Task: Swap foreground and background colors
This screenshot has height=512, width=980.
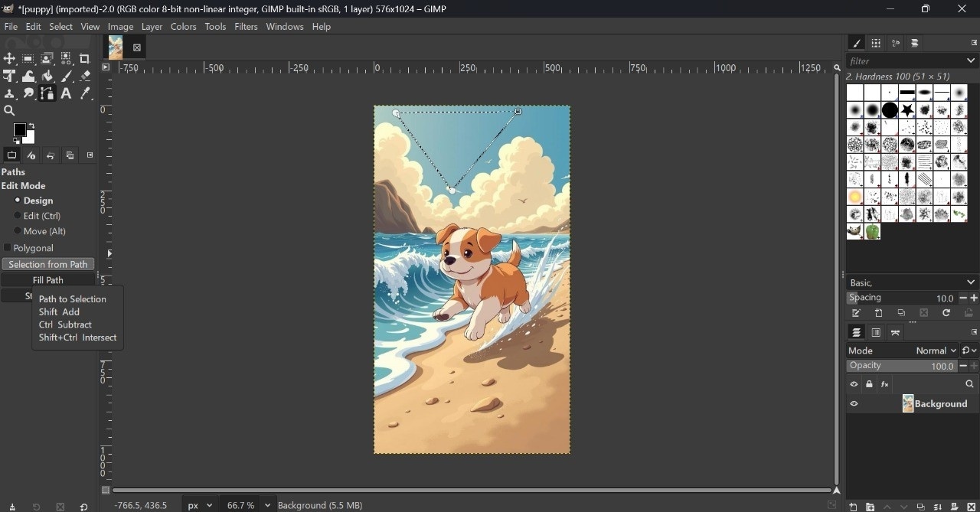Action: [x=31, y=126]
